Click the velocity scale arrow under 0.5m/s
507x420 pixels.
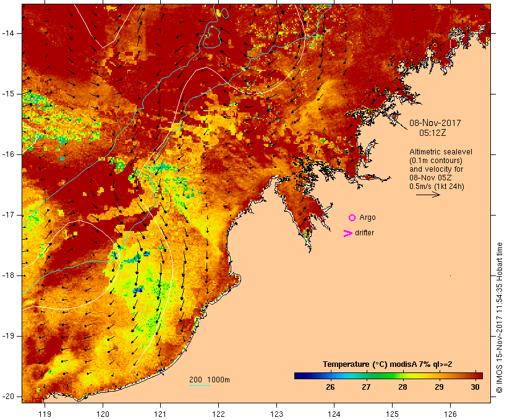click(428, 195)
